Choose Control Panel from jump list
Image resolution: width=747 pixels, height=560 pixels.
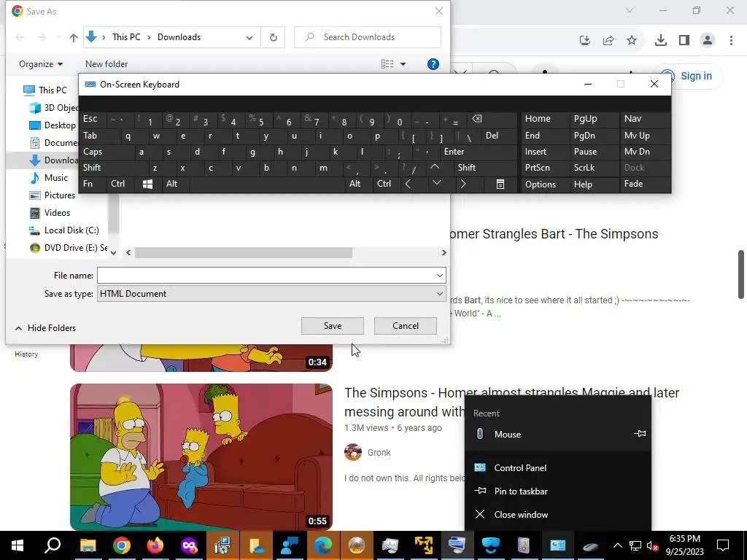pyautogui.click(x=558, y=468)
